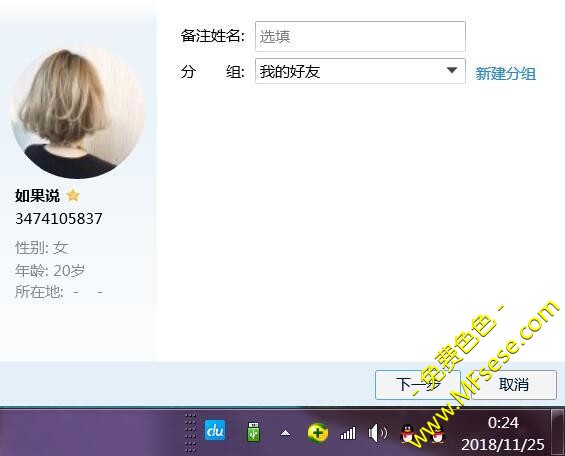Image resolution: width=565 pixels, height=456 pixels.
Task: Expand the group list using the arrow
Action: (451, 70)
